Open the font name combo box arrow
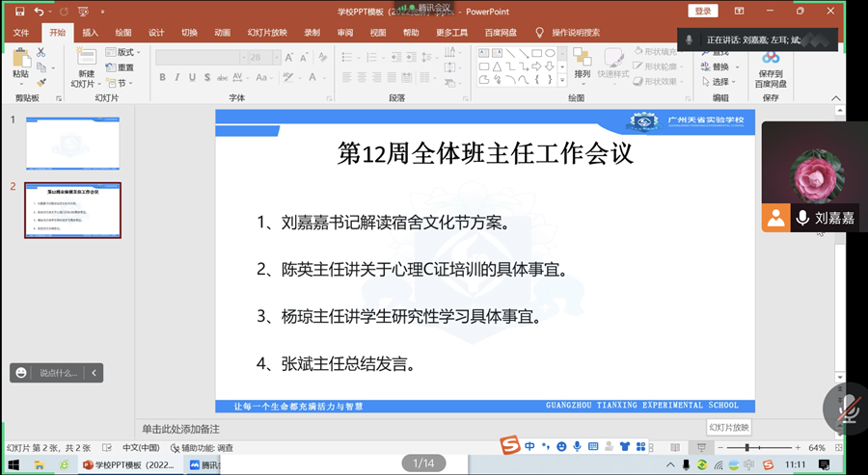Screen dimensions: 868x475 tap(244, 57)
